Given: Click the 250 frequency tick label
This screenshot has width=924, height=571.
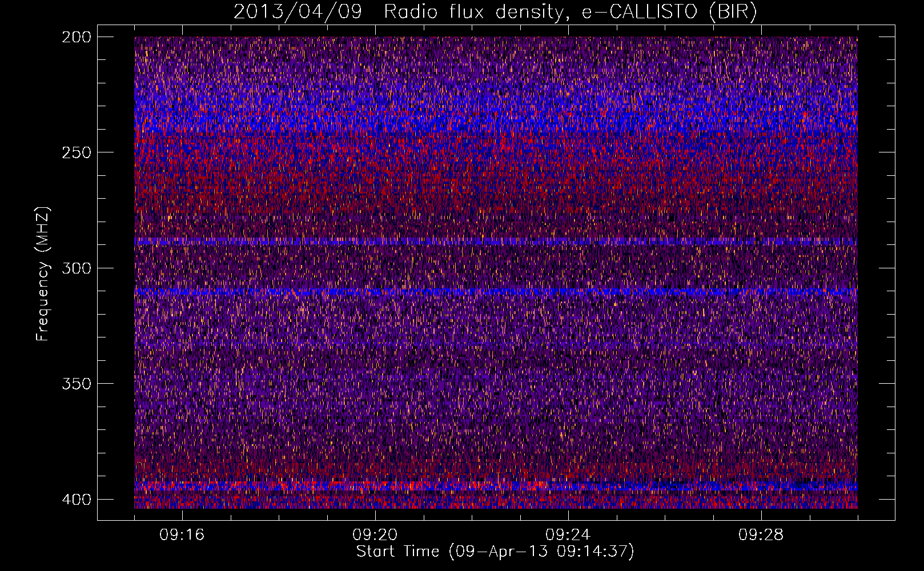Looking at the screenshot, I should tap(76, 152).
